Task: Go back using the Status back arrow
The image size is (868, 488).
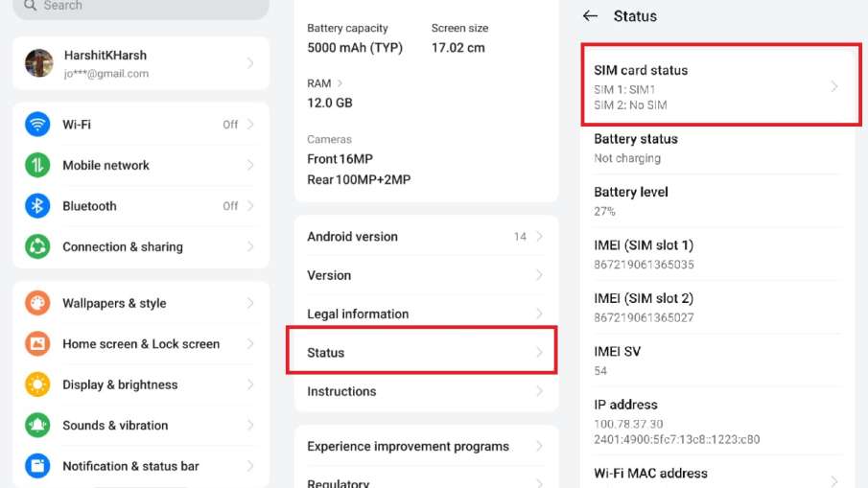Action: click(591, 16)
